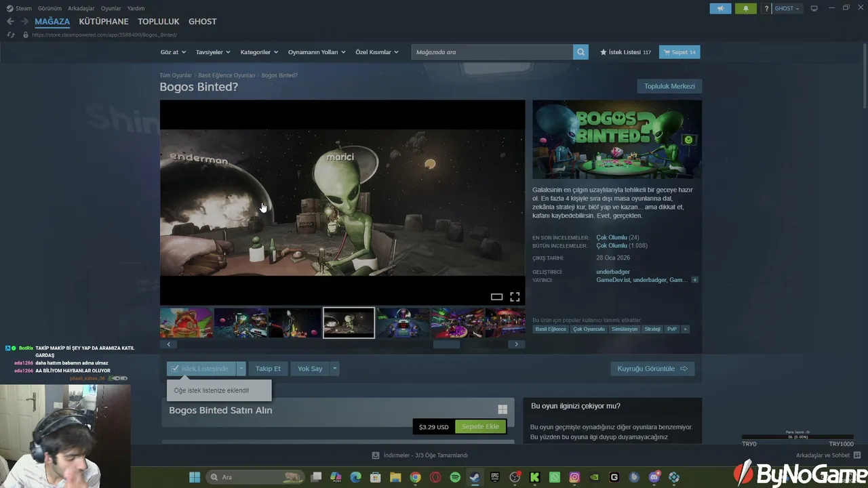Open the Sepet cart button
The width and height of the screenshot is (868, 488).
(x=679, y=52)
